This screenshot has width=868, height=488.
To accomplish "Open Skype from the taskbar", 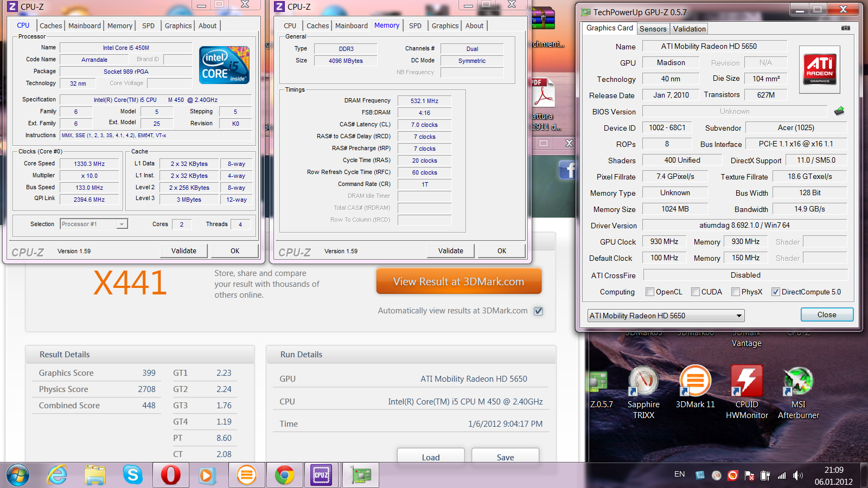I will coord(132,476).
